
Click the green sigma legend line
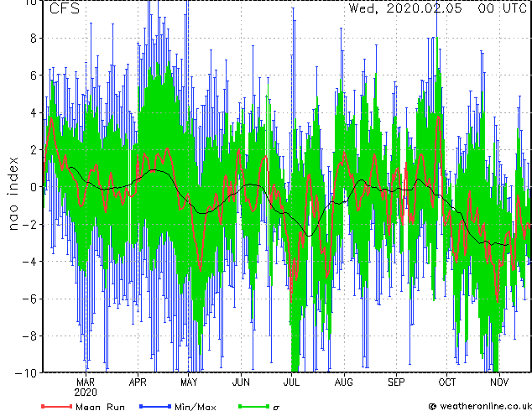click(254, 406)
